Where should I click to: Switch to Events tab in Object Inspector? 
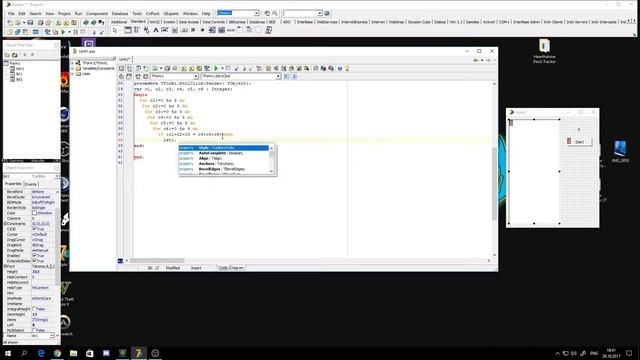click(x=31, y=184)
